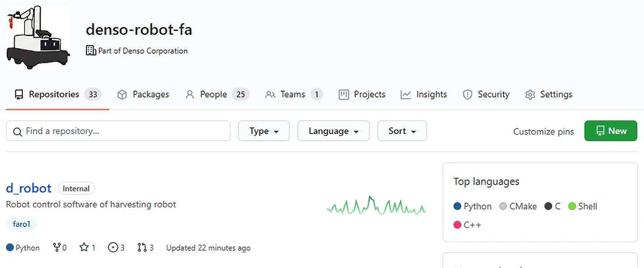Open the Packages tab
The image size is (644, 268).
[143, 94]
